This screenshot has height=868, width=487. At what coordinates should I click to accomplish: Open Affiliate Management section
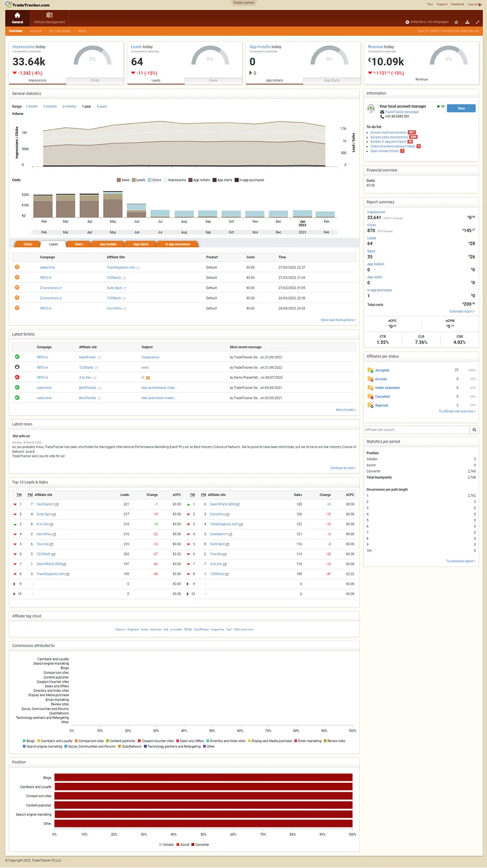point(49,18)
